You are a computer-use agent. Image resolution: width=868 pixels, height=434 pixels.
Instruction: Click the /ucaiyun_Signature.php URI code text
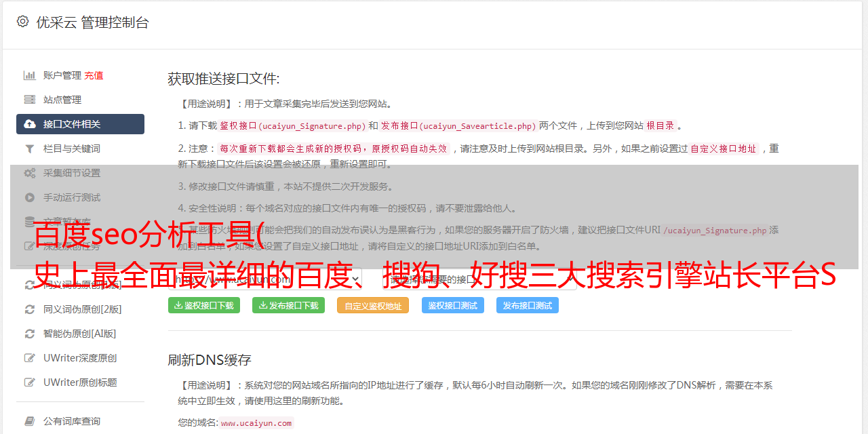click(715, 231)
